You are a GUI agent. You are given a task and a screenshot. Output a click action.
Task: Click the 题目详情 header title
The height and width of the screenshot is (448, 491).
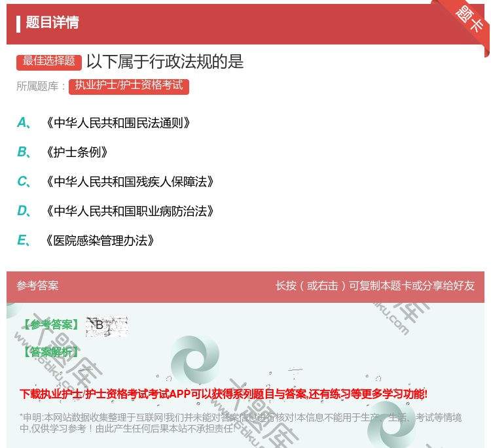[52, 22]
